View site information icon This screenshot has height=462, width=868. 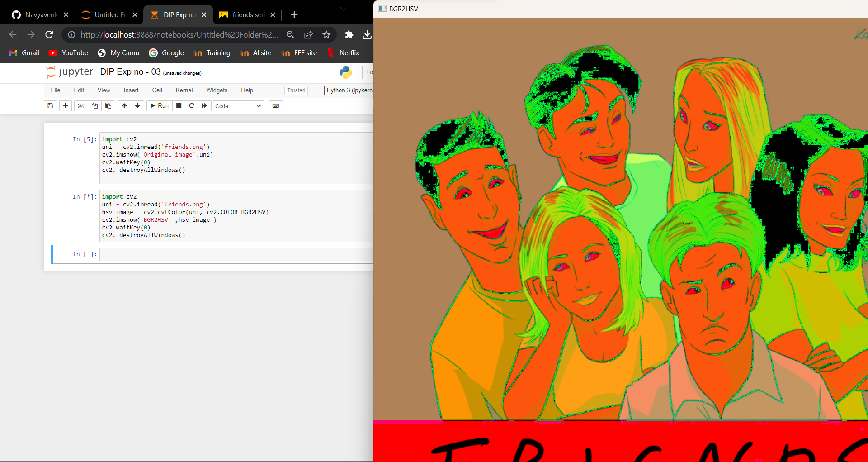pyautogui.click(x=71, y=35)
